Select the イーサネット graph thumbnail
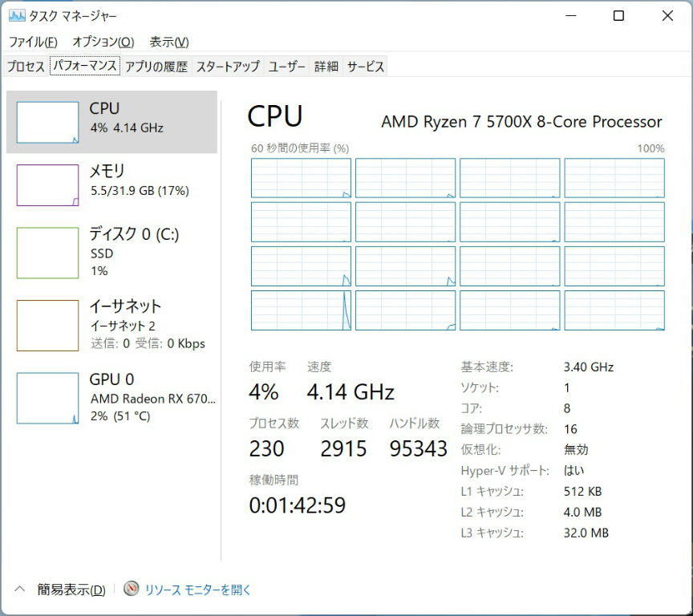 [x=47, y=325]
